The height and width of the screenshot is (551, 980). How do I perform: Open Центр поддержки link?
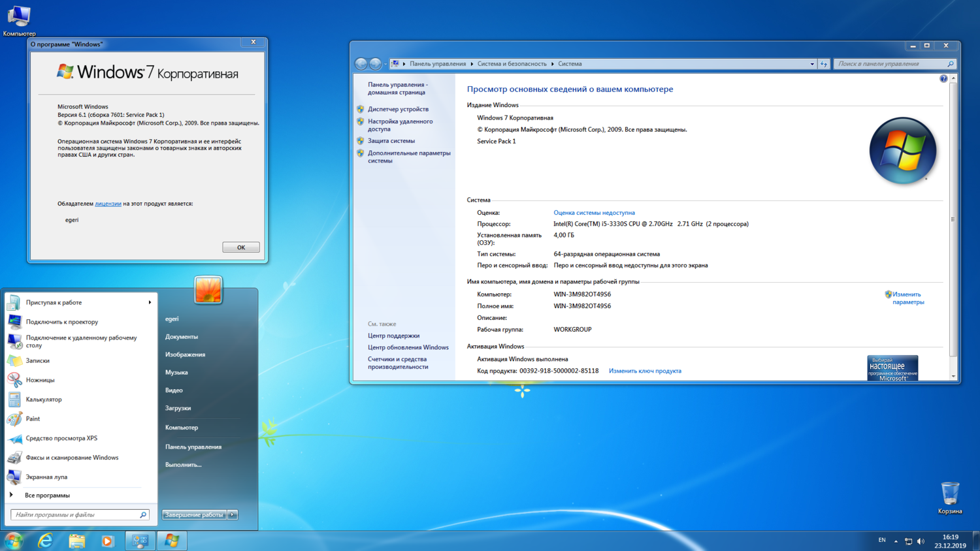point(393,336)
